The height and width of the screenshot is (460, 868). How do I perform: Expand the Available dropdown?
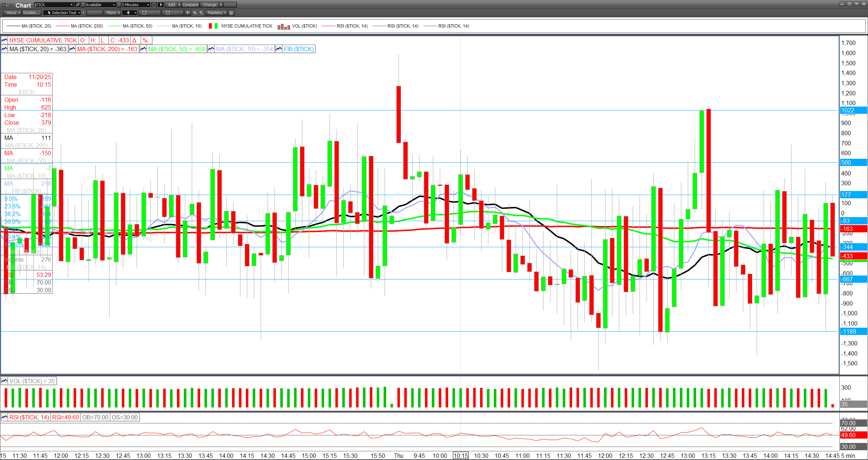pyautogui.click(x=100, y=5)
